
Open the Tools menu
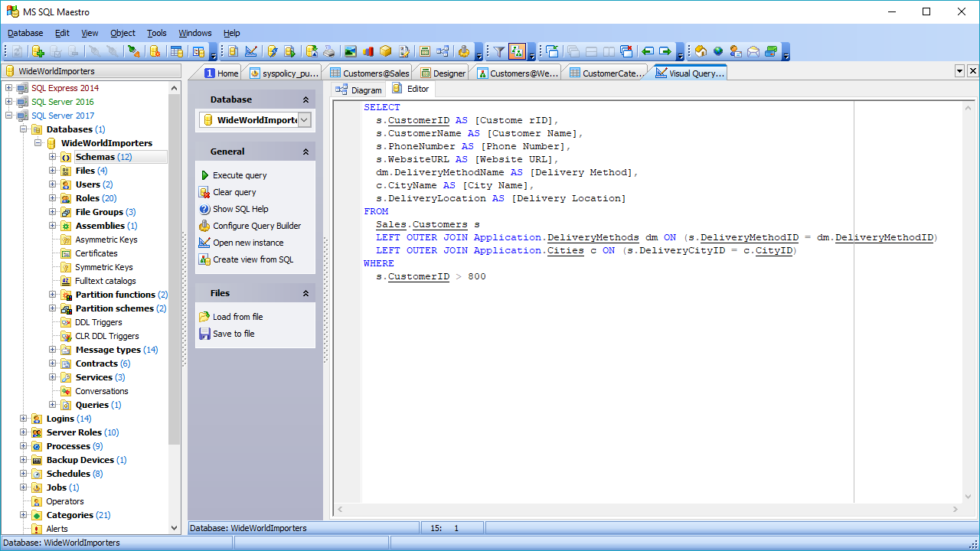(156, 33)
